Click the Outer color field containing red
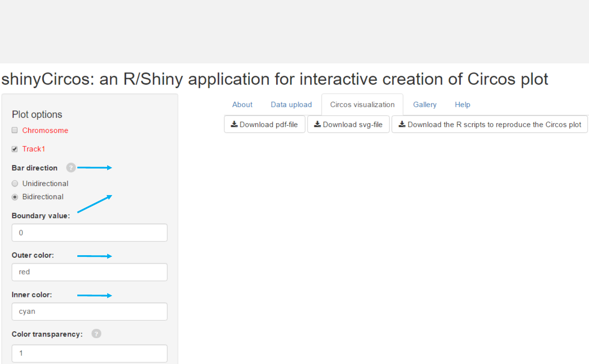 (90, 272)
